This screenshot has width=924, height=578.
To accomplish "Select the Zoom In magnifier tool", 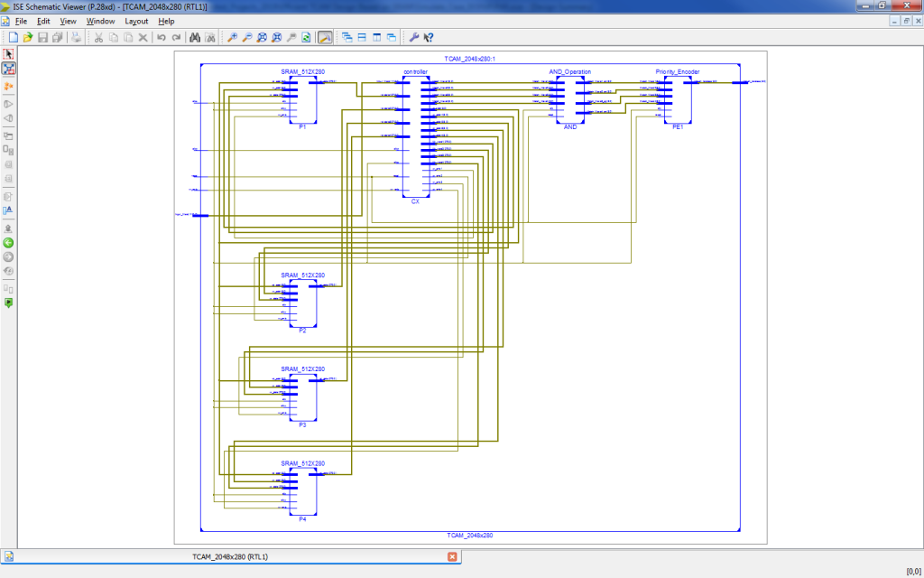I will [x=232, y=37].
